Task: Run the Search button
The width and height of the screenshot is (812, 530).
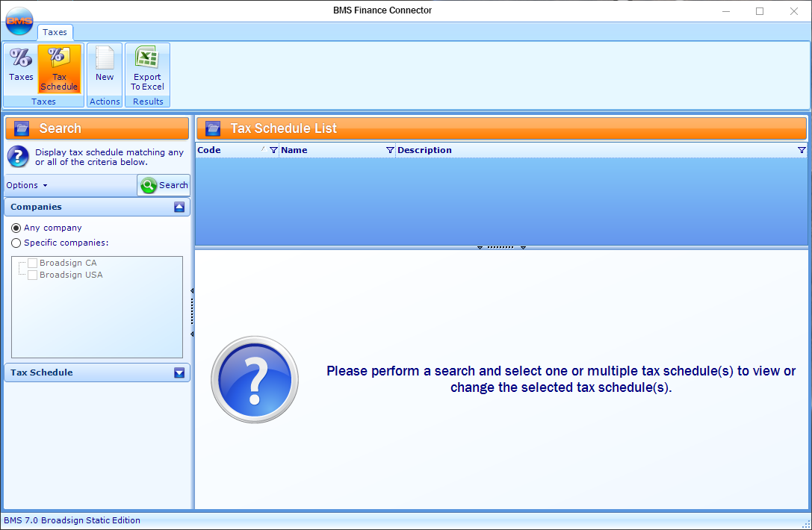Action: (x=164, y=185)
